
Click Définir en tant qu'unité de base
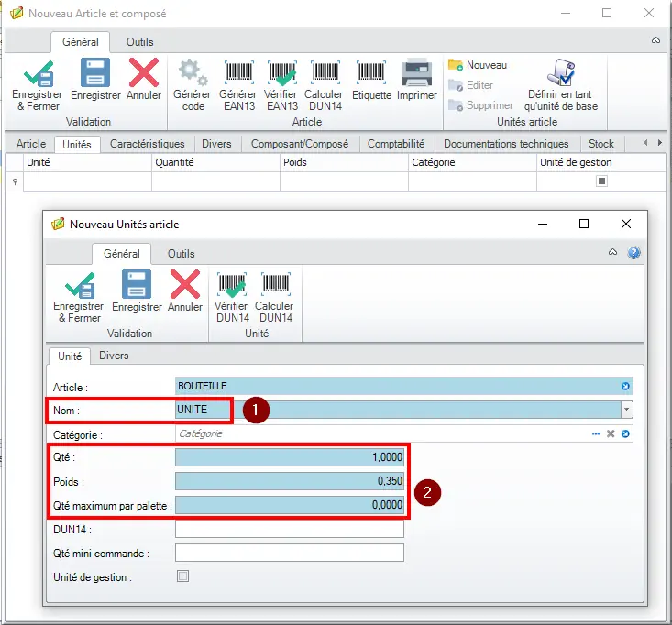[560, 74]
